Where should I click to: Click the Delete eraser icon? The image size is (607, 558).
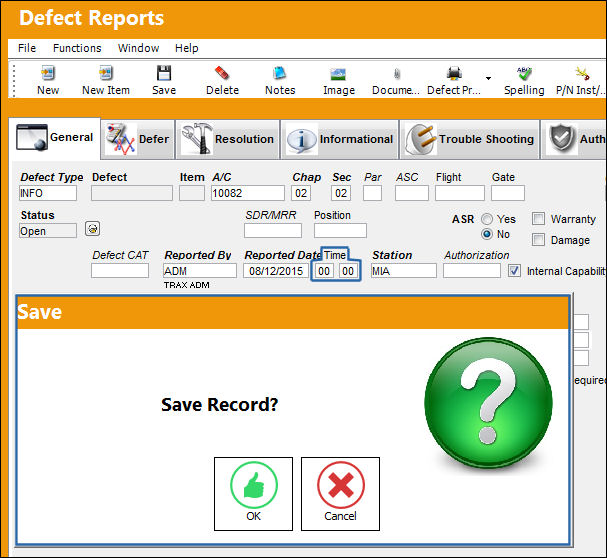point(222,73)
